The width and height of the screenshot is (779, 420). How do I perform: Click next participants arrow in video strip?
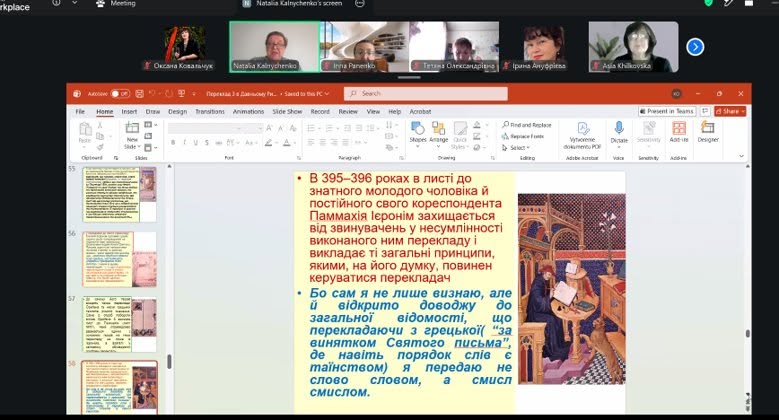(x=695, y=47)
